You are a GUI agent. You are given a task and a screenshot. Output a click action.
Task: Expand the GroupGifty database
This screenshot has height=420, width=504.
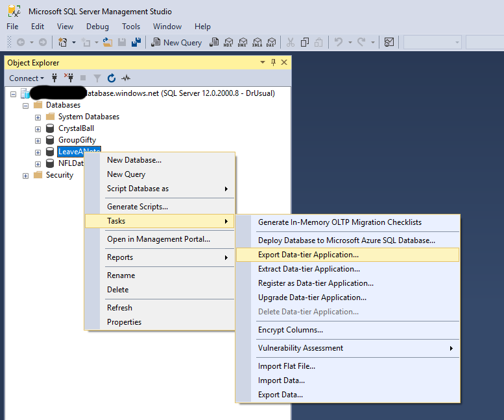38,141
